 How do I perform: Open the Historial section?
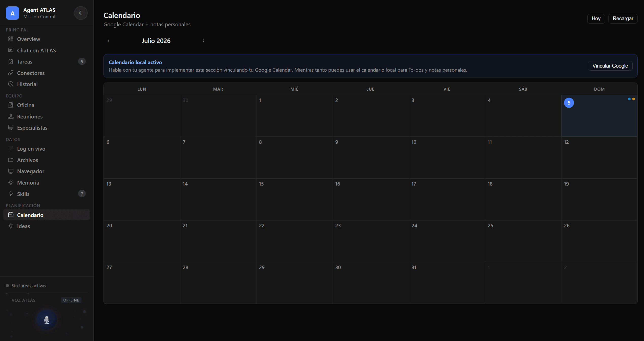47,84
